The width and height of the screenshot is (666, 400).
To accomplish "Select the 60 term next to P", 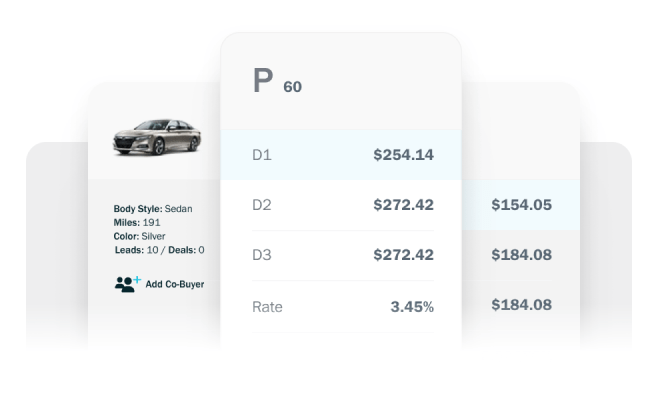I will (x=292, y=87).
